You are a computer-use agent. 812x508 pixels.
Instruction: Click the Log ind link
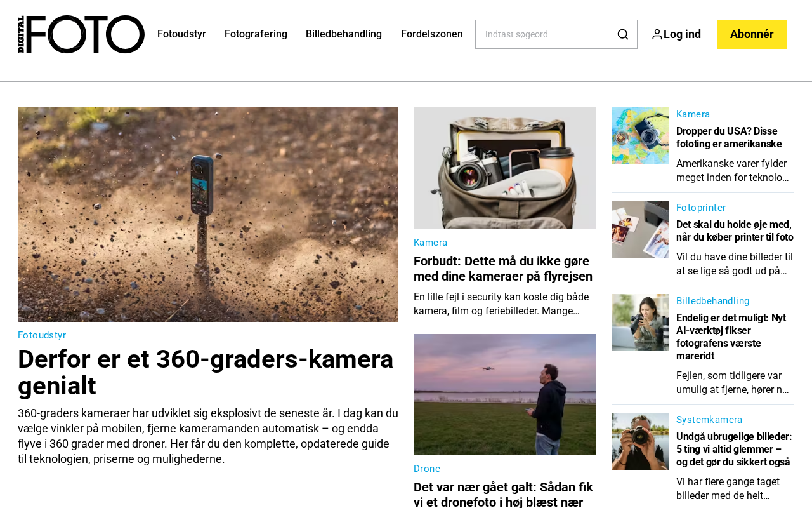click(682, 34)
